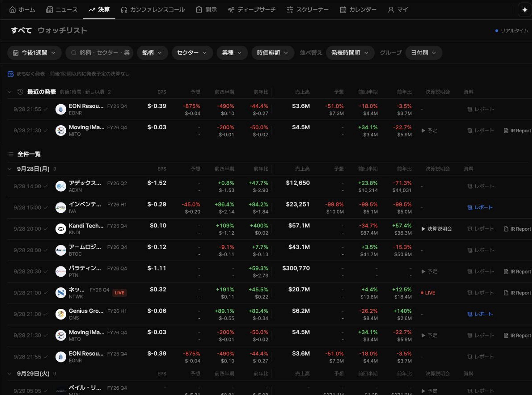Click the LIVE call indicator for NTWK
The image size is (532, 395).
tap(428, 293)
